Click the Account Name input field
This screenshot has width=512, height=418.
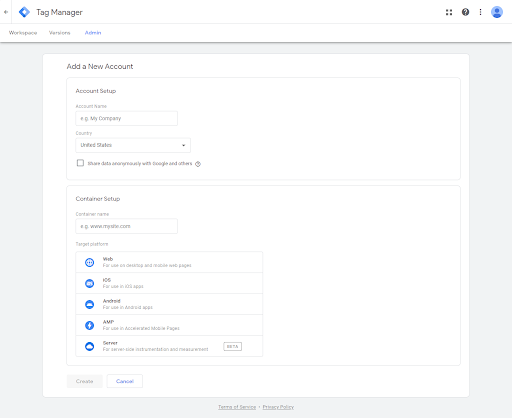point(127,118)
